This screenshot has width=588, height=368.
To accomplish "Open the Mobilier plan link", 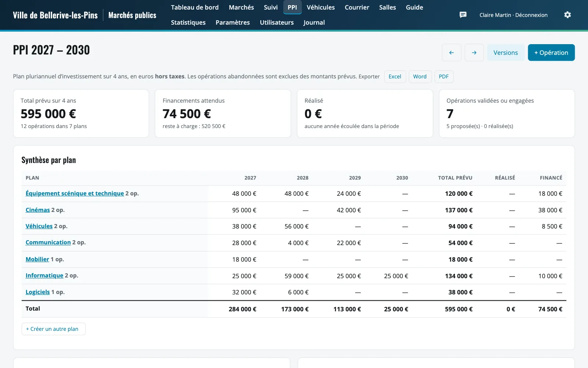I will click(37, 259).
